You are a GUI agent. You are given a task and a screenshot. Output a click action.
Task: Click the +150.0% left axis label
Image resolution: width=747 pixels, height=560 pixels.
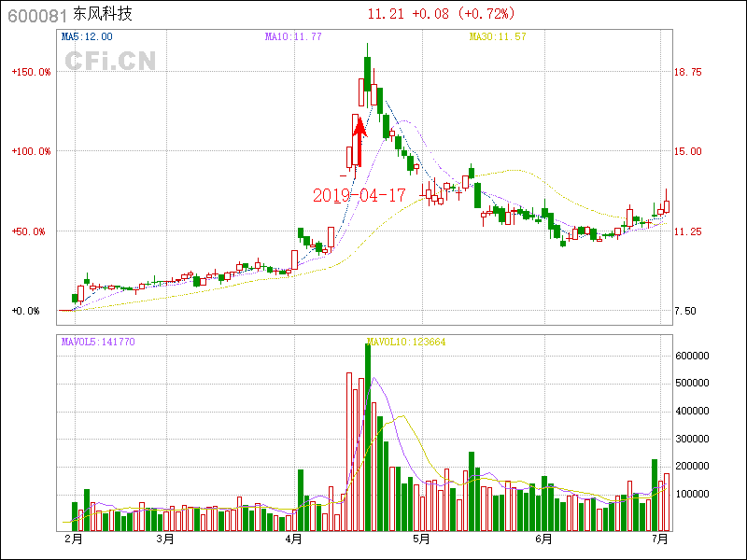(32, 72)
